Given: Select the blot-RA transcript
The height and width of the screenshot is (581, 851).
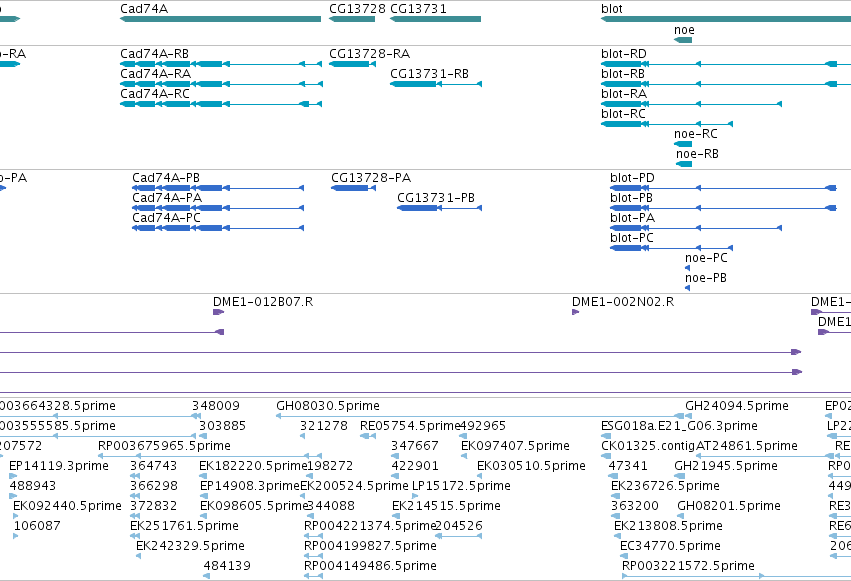Looking at the screenshot, I should (x=691, y=104).
